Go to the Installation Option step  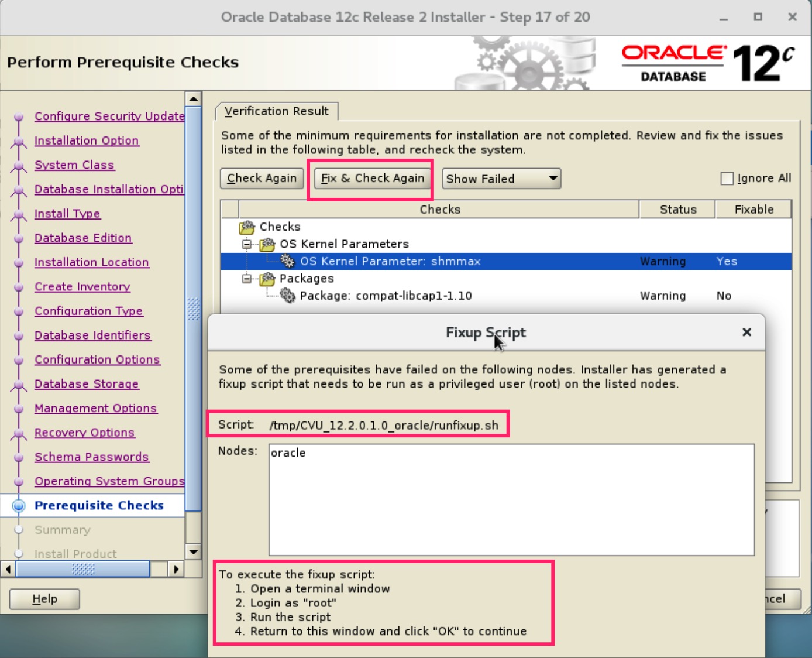coord(87,140)
